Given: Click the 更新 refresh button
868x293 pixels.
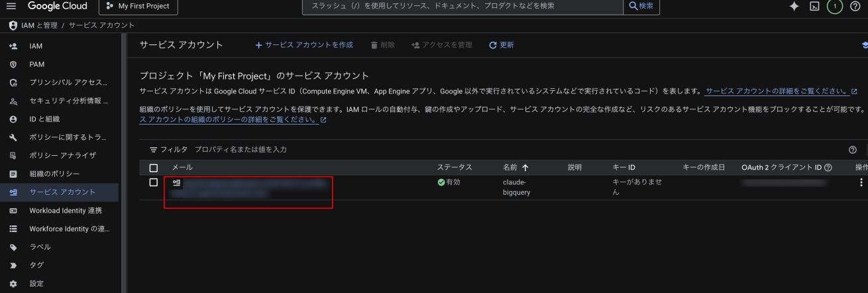Looking at the screenshot, I should coord(501,45).
